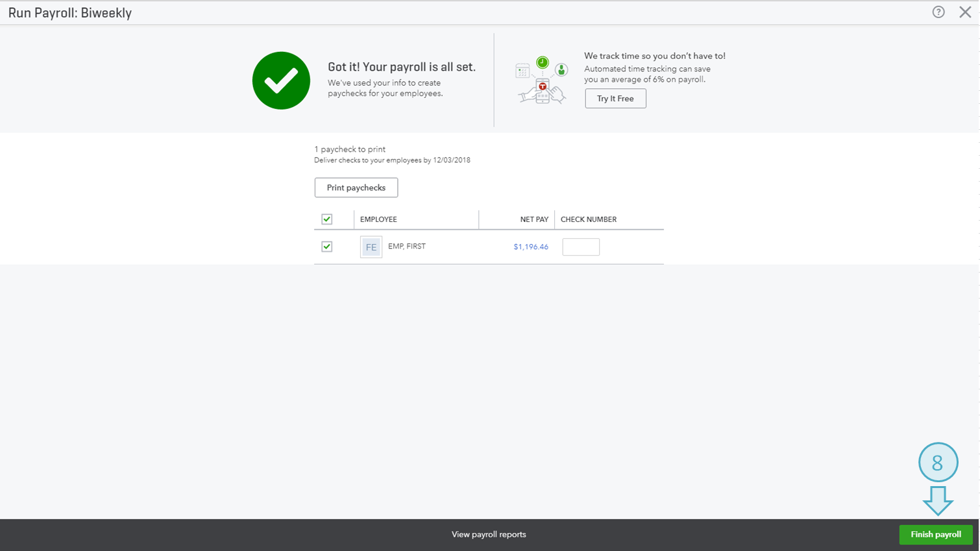Select the EMP, FIRST employee name
This screenshot has height=551, width=980.
pos(407,246)
